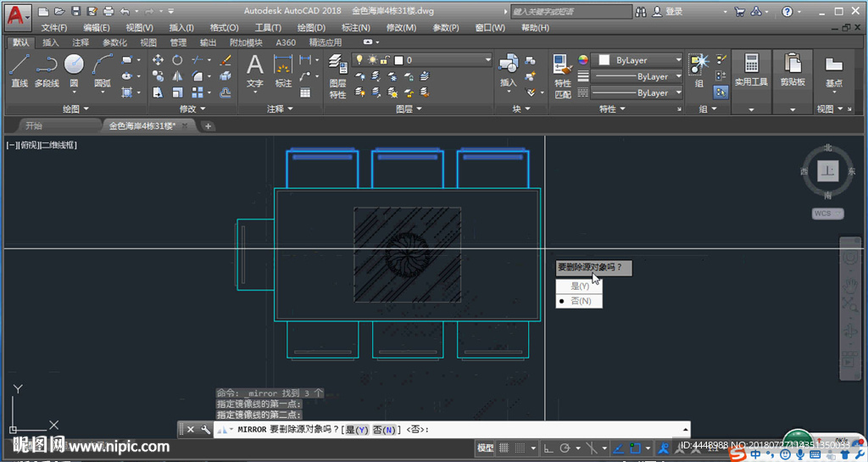Click the Group (组) tool icon
Screen dimensions: 868x462
[698, 71]
